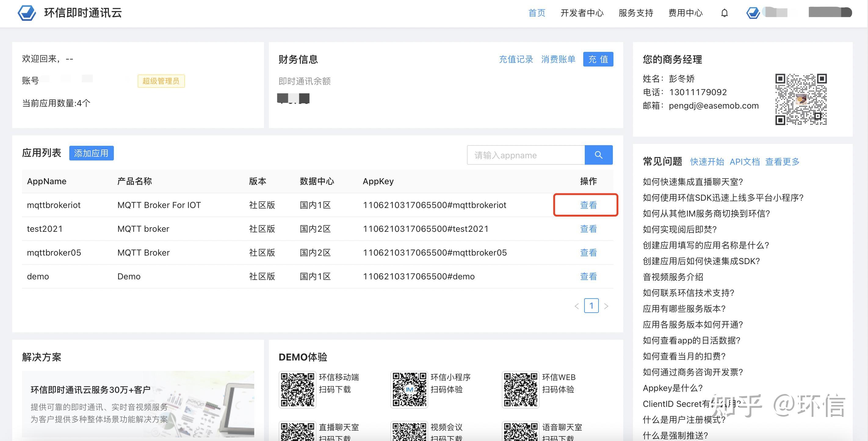Screen dimensions: 868x441
Task: Go to previous page arrow
Action: [x=577, y=306]
